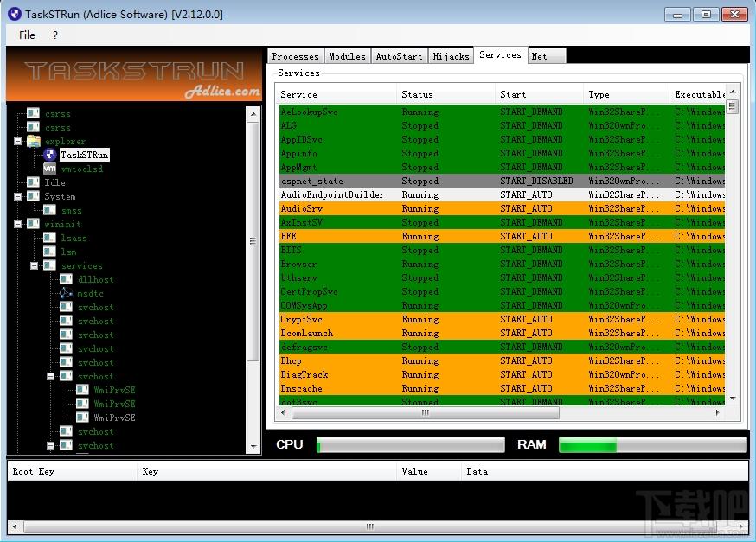Select the defragsvc service row
The width and height of the screenshot is (756, 542).
point(502,347)
